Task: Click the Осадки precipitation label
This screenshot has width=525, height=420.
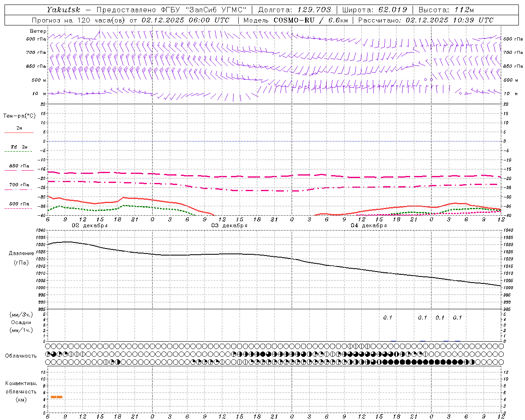Action: click(x=21, y=322)
